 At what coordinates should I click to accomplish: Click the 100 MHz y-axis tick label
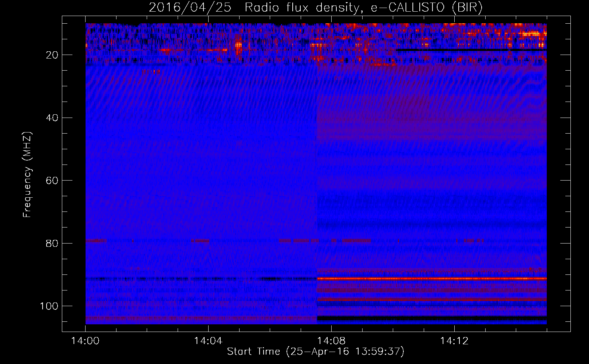pos(49,306)
